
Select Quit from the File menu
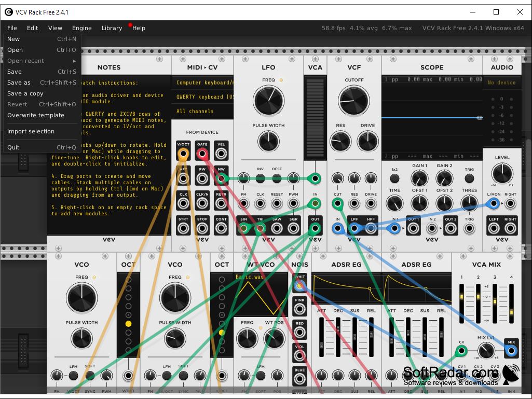42,147
